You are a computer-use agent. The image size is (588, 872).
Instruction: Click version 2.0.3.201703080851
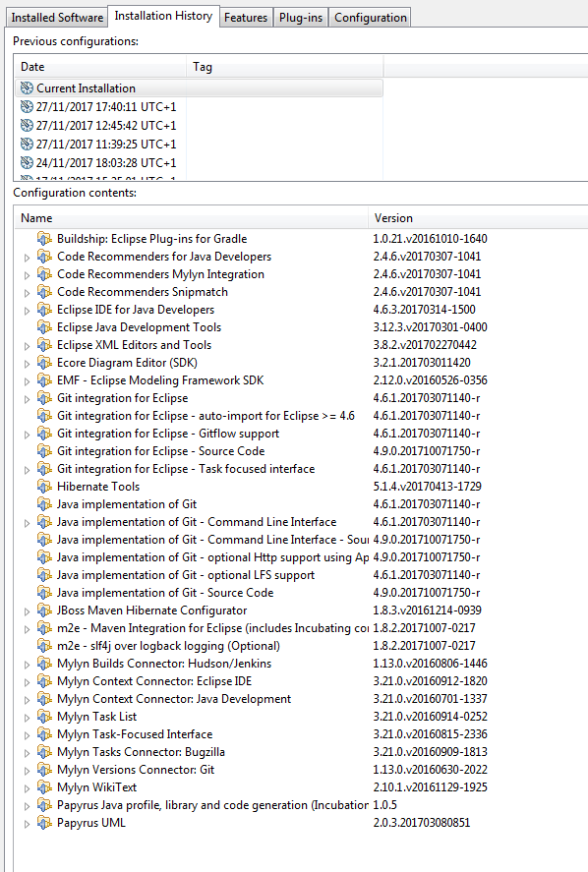421,823
